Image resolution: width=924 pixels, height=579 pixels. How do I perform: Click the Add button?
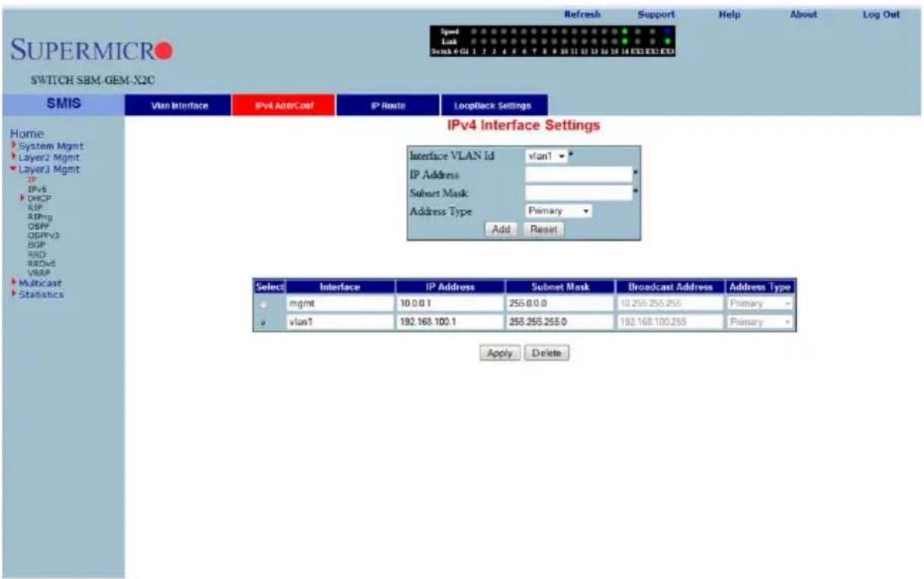coord(502,229)
